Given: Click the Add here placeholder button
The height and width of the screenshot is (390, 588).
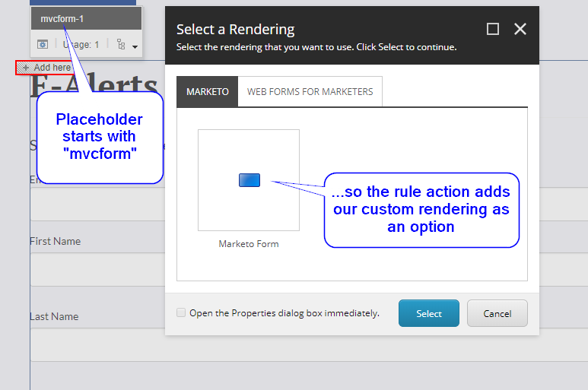Looking at the screenshot, I should pyautogui.click(x=44, y=68).
